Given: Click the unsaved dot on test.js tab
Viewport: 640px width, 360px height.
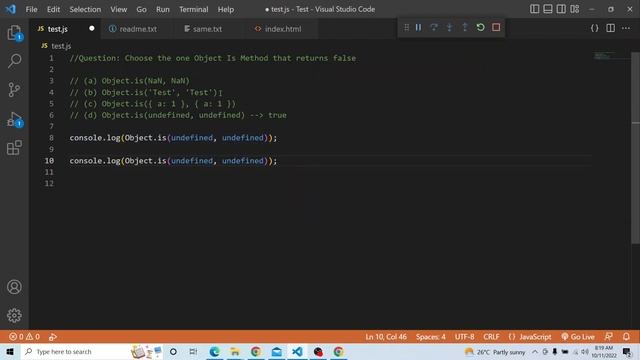Looking at the screenshot, I should 91,28.
